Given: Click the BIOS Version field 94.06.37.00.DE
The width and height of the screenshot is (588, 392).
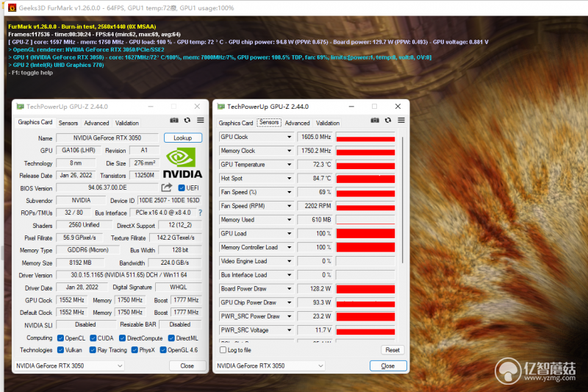Looking at the screenshot, I should [x=107, y=188].
